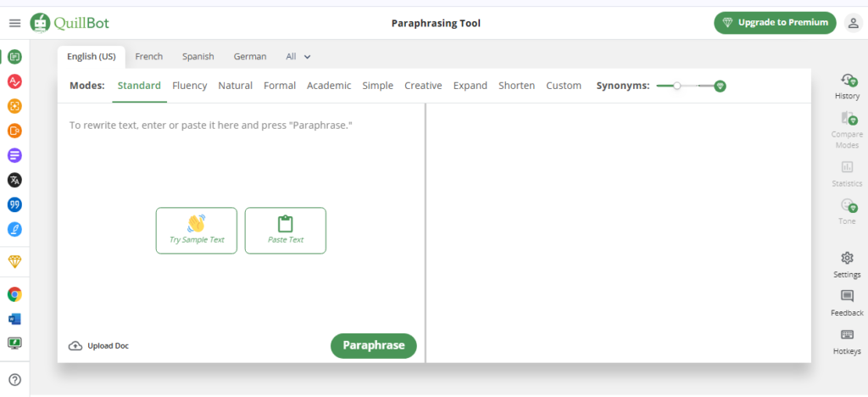The height and width of the screenshot is (397, 868).
Task: Open the Tone panel
Action: [x=847, y=211]
